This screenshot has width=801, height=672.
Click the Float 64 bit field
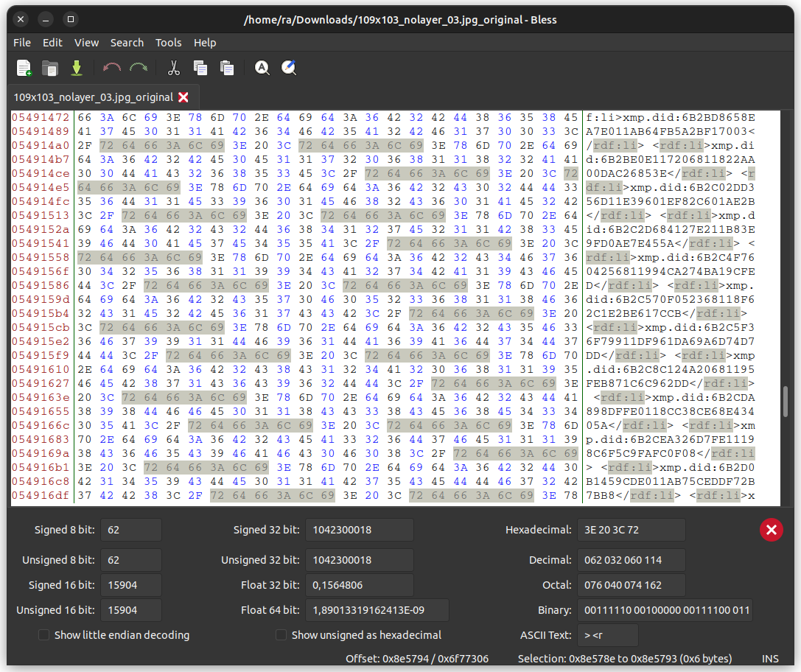click(x=377, y=609)
